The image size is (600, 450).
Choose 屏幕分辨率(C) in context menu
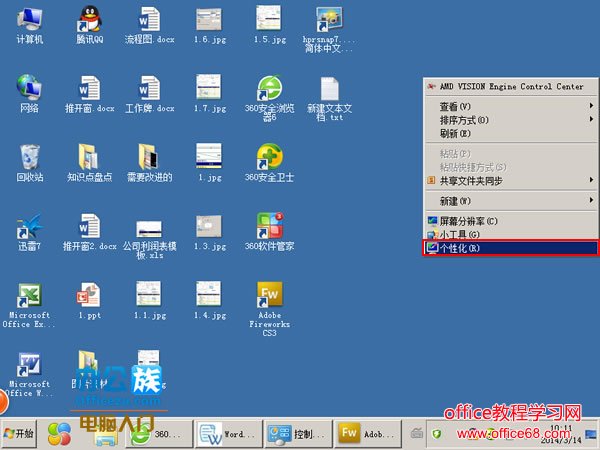[511, 221]
